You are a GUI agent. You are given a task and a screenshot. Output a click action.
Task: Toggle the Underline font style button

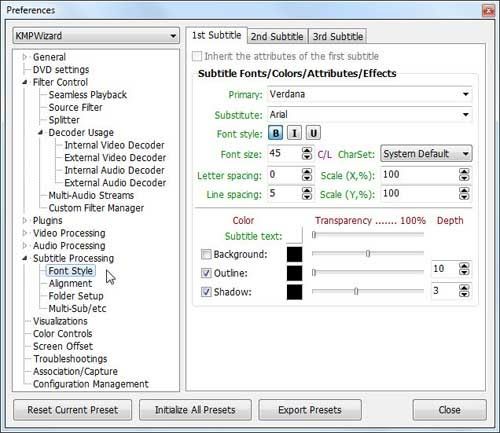coord(313,133)
